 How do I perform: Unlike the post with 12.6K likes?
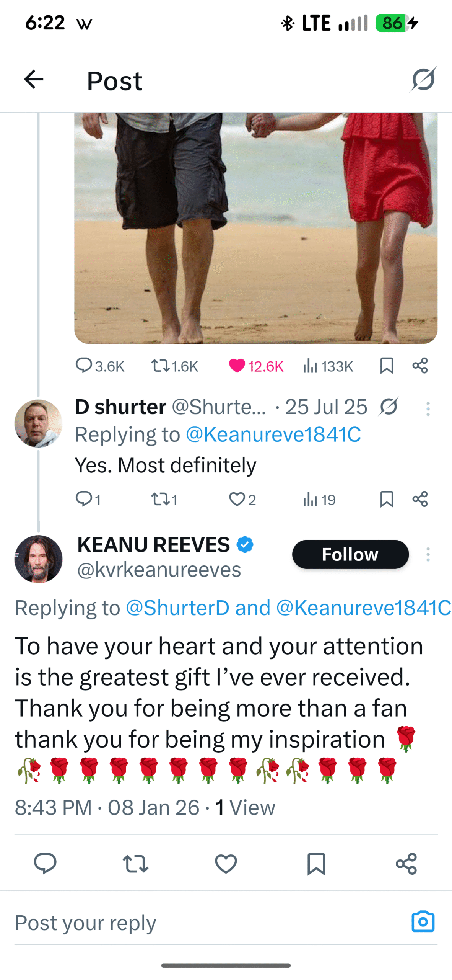pos(237,366)
